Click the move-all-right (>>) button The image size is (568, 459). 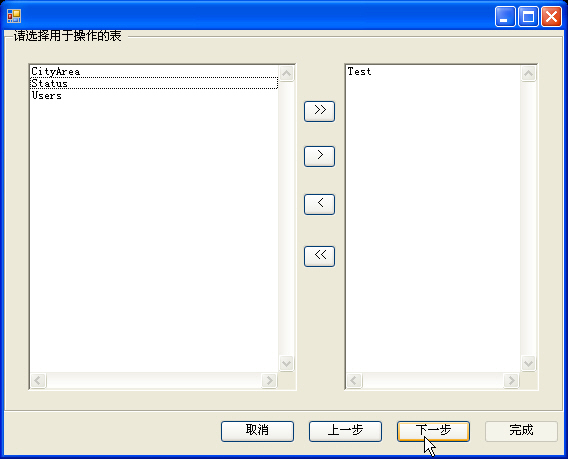(x=319, y=111)
